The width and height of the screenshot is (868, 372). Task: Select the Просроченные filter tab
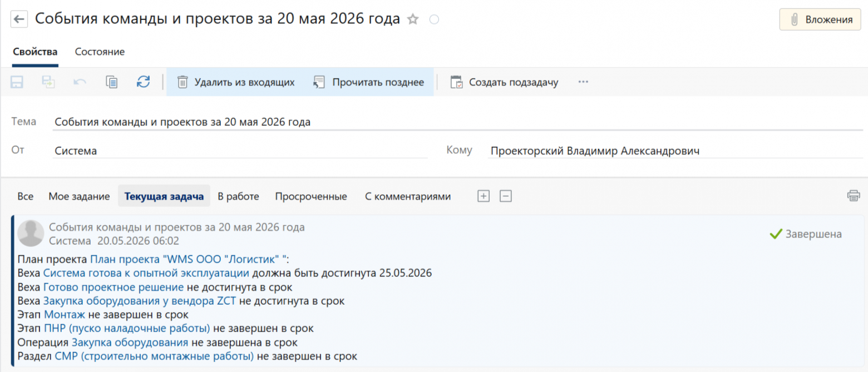(311, 196)
